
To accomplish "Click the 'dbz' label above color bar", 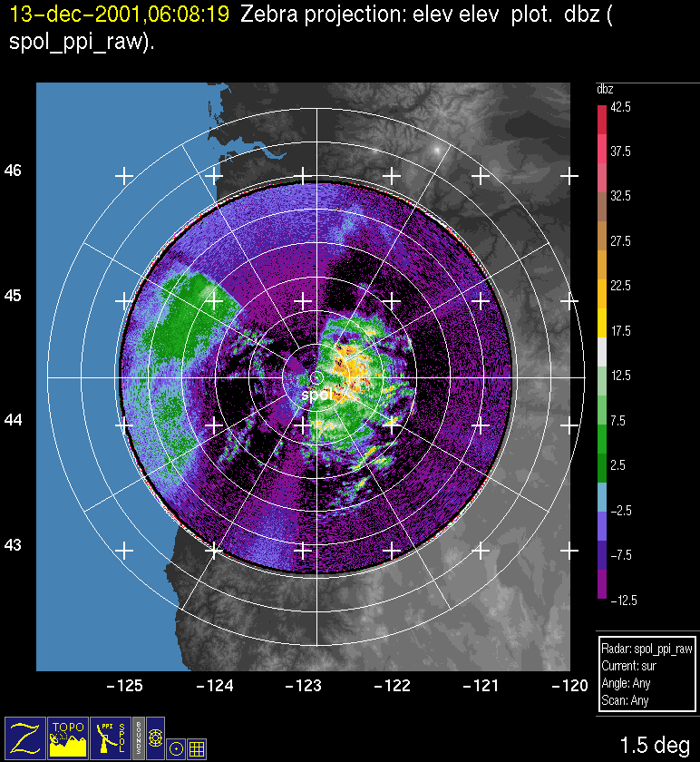I will pyautogui.click(x=605, y=89).
